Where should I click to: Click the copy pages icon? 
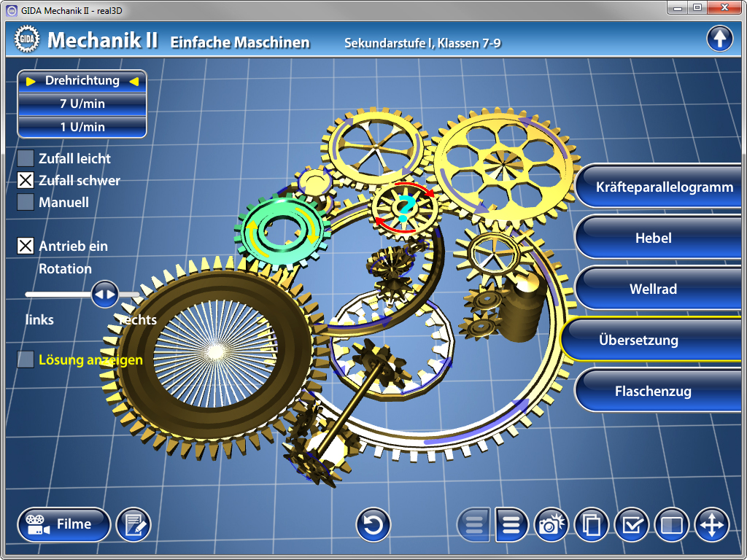pos(592,525)
